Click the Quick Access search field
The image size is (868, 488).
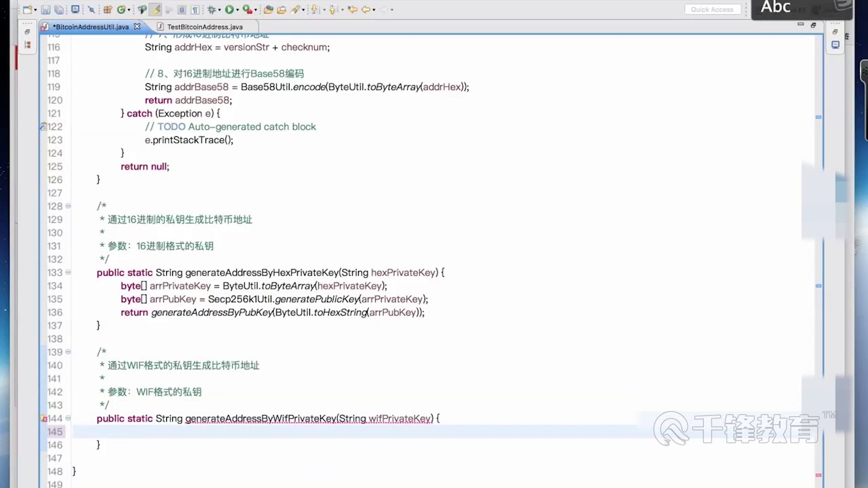[712, 9]
